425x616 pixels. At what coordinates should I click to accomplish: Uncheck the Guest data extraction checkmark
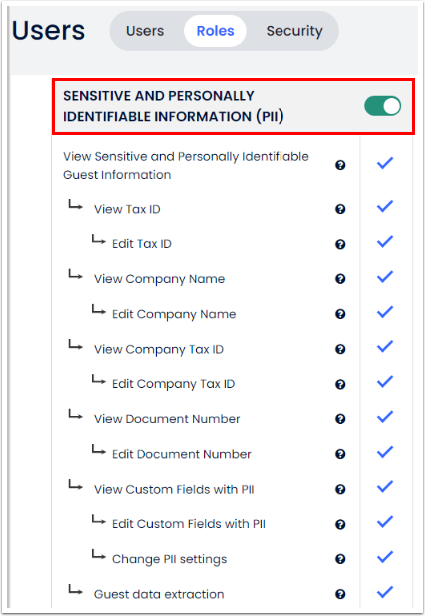click(385, 592)
